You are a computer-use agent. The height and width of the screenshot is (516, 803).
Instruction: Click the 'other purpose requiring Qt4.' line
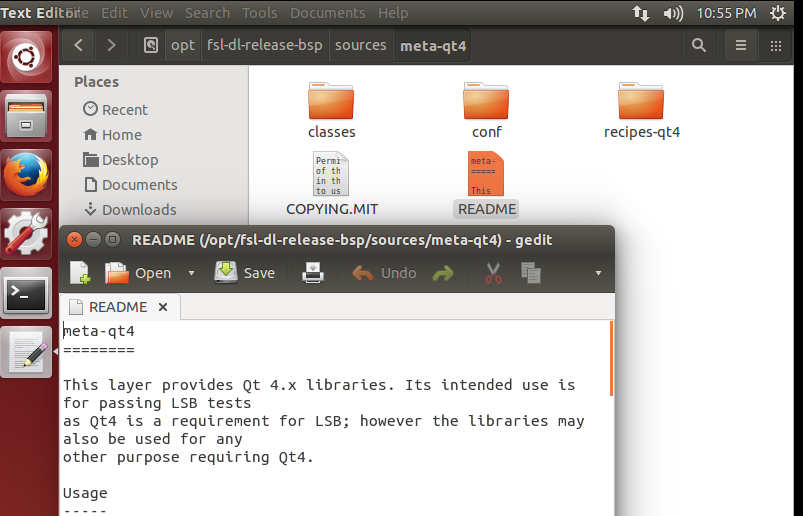coord(188,457)
